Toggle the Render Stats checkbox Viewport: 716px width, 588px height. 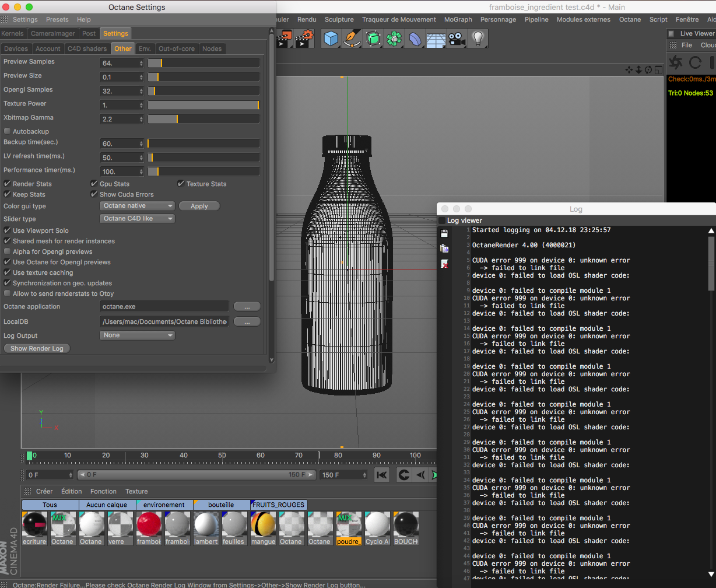tap(8, 184)
